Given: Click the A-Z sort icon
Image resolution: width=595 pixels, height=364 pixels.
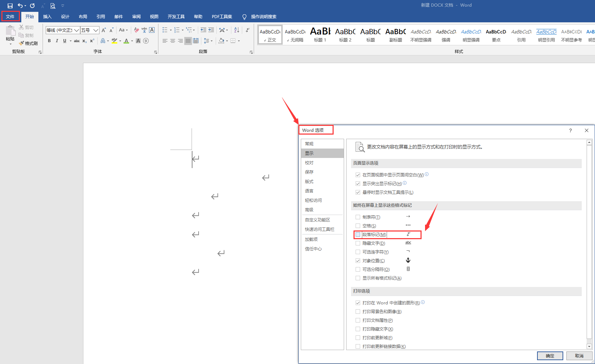Looking at the screenshot, I should click(x=237, y=30).
